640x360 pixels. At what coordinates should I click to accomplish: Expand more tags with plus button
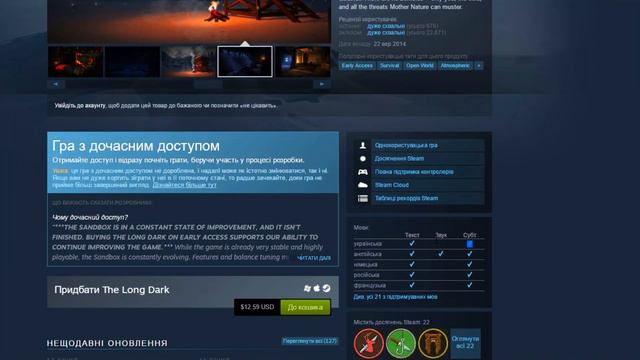[479, 66]
